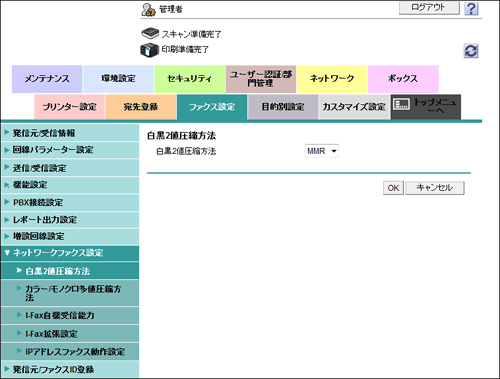The width and height of the screenshot is (500, 379).
Task: Open the ボックス tab
Action: [x=403, y=79]
